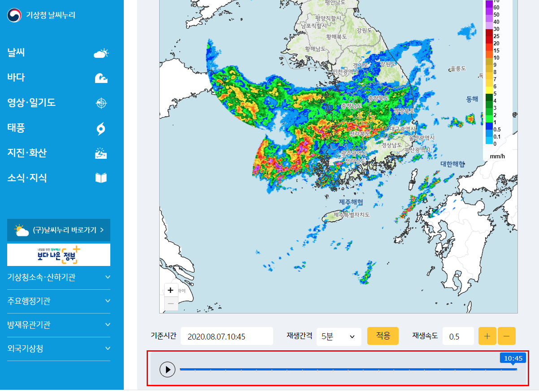
Task: Click the 적용 apply button
Action: (383, 335)
